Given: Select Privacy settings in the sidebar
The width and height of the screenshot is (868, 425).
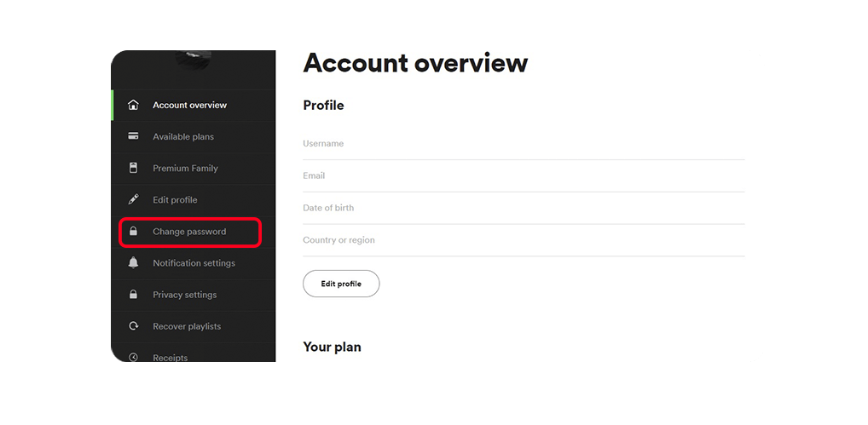Looking at the screenshot, I should click(194, 295).
